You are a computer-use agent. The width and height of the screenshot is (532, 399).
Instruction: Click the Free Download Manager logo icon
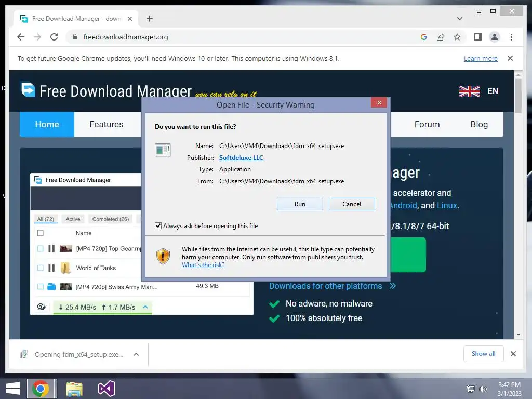click(28, 89)
